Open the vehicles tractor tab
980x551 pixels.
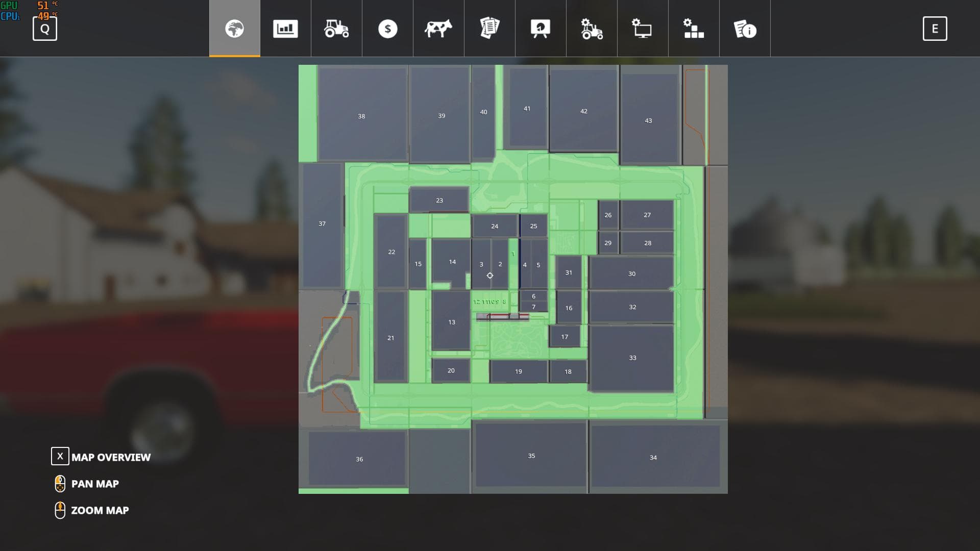click(336, 29)
